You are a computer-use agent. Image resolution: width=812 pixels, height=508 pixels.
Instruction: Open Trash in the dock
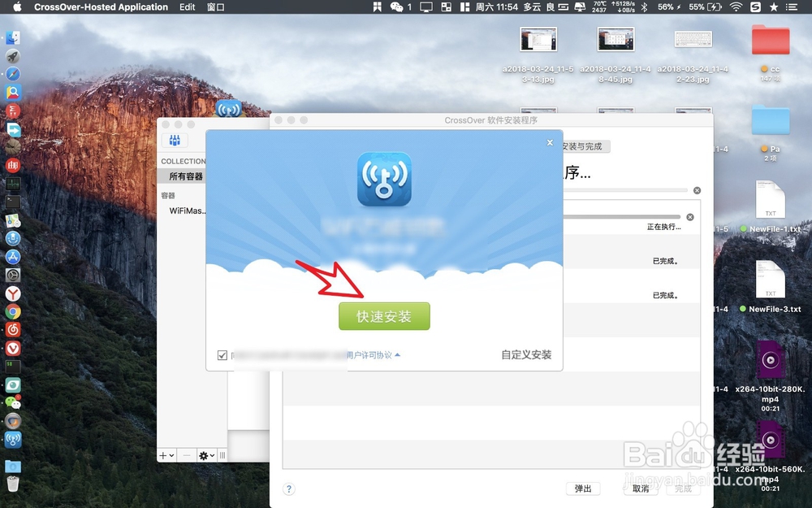click(x=13, y=484)
